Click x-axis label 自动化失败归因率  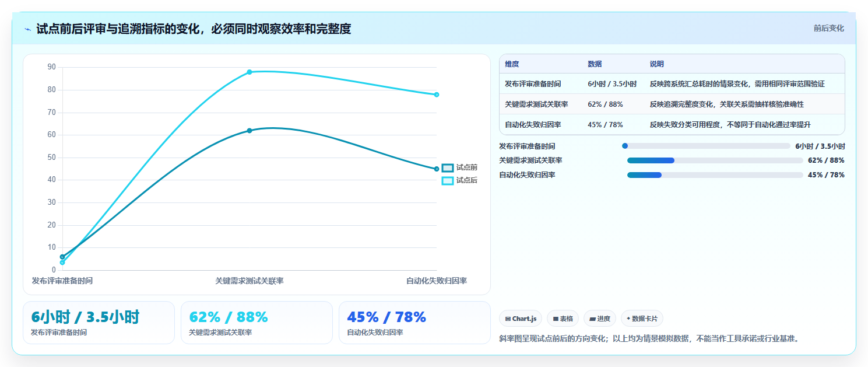(x=437, y=281)
